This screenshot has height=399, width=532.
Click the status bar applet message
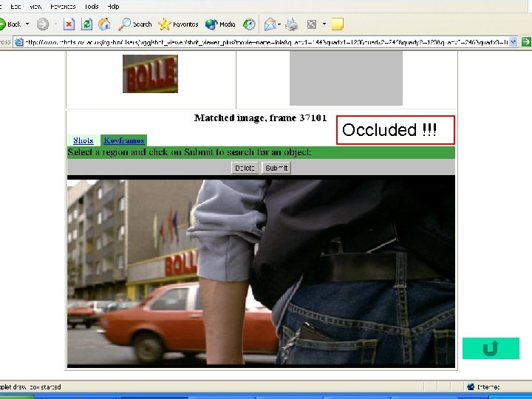click(30, 386)
